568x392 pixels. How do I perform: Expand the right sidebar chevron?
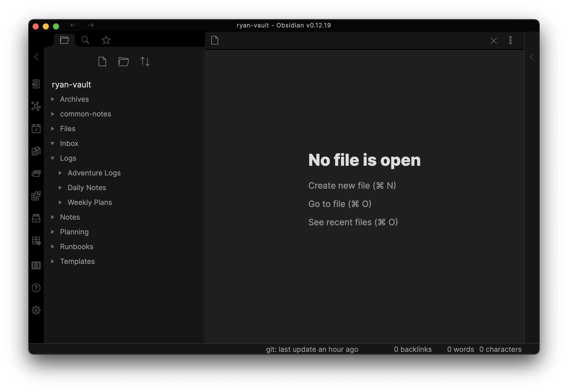pyautogui.click(x=532, y=57)
